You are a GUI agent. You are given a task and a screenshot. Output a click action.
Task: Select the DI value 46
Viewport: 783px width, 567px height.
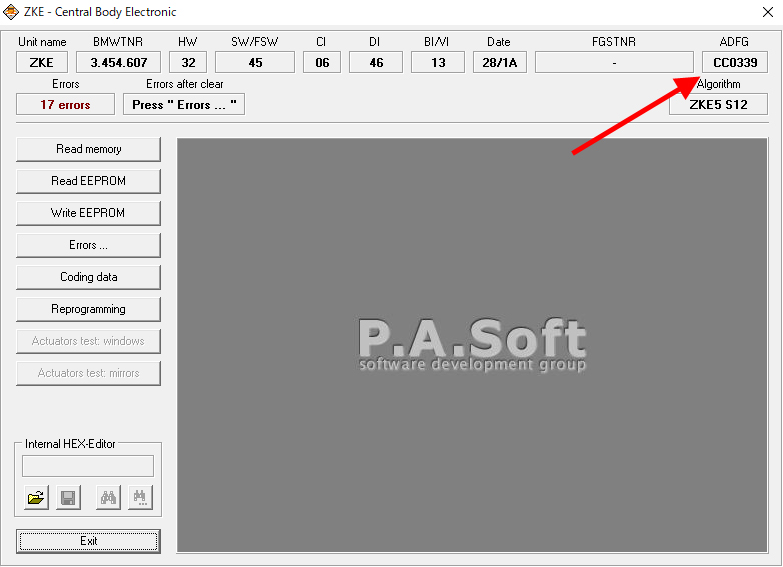[x=376, y=62]
